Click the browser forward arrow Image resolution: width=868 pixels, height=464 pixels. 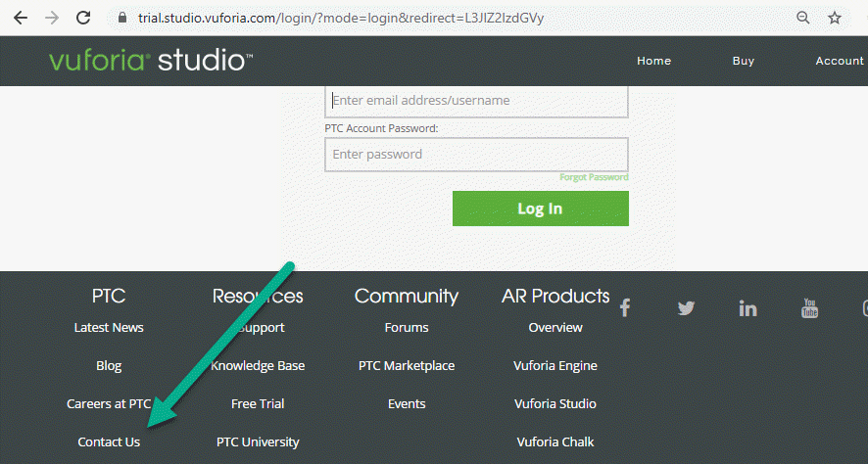click(x=52, y=18)
